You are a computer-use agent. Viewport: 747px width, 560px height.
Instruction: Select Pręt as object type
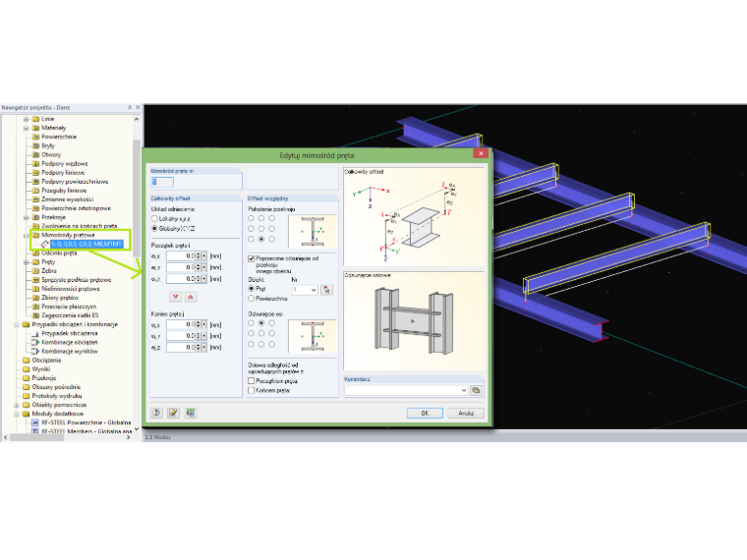click(x=251, y=289)
